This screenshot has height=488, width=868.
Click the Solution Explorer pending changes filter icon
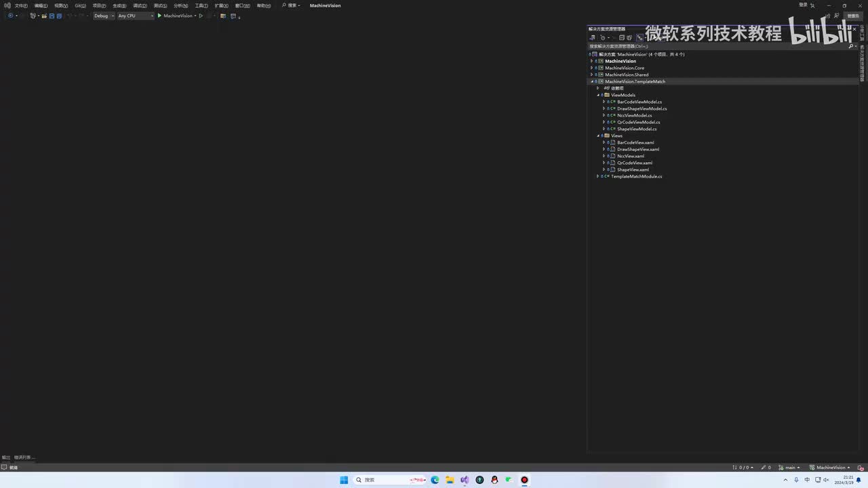click(x=602, y=38)
